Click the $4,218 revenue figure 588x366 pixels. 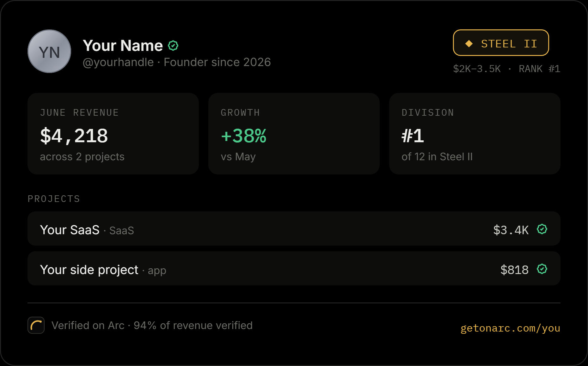(x=74, y=136)
